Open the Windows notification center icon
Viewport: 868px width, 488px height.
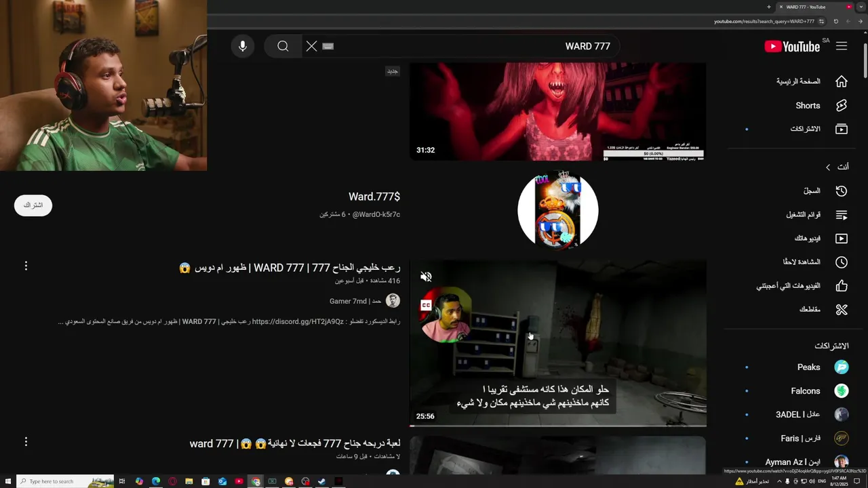tap(857, 481)
